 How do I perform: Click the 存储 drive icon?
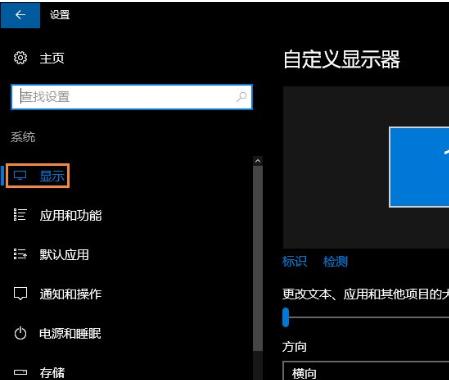click(20, 372)
